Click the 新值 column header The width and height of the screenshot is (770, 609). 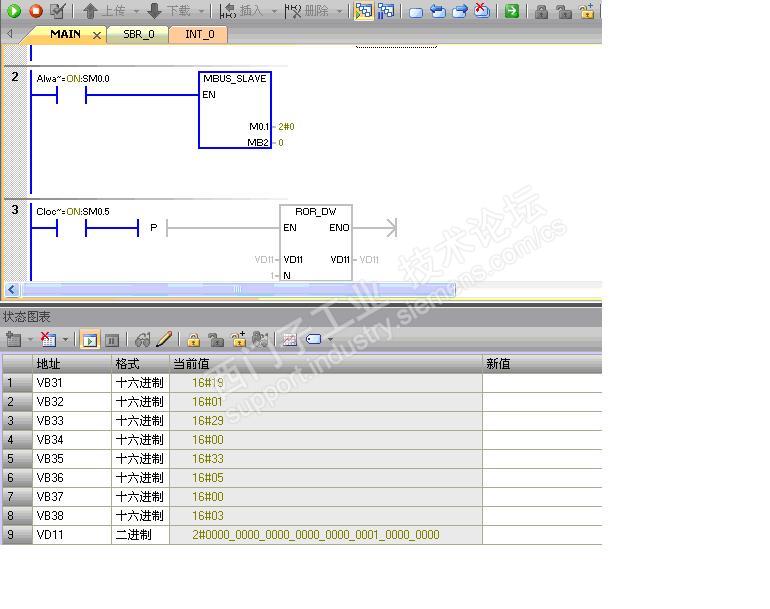pyautogui.click(x=543, y=364)
